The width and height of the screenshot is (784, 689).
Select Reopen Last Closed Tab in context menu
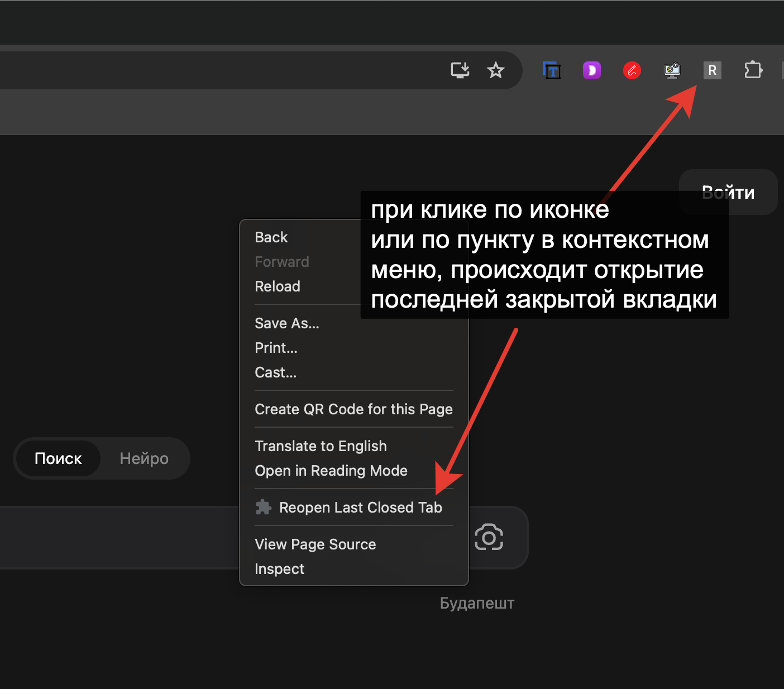coord(360,507)
